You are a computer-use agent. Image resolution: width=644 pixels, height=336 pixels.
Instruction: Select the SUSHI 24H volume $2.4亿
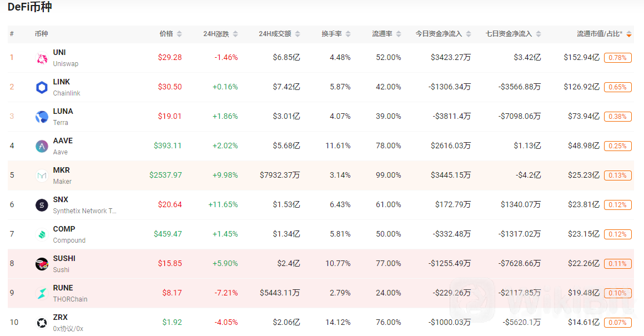(x=288, y=264)
